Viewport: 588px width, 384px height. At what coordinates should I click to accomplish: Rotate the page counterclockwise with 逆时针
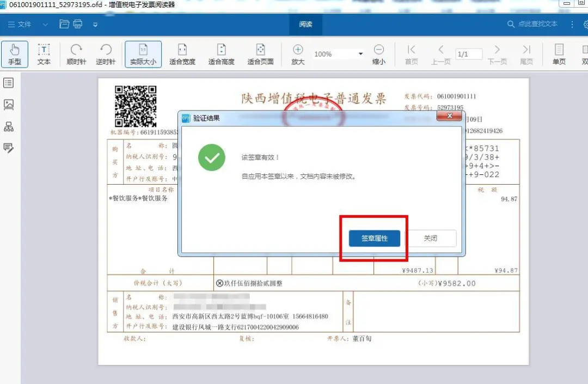click(x=105, y=53)
